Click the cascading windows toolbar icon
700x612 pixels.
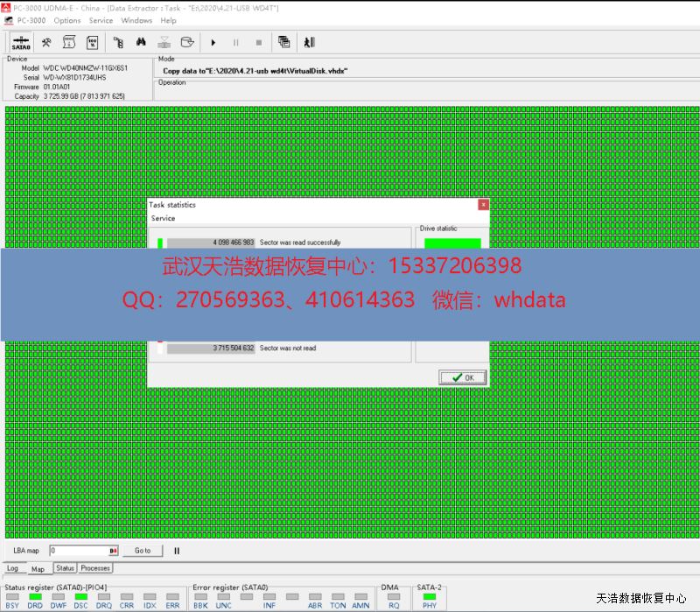click(283, 42)
